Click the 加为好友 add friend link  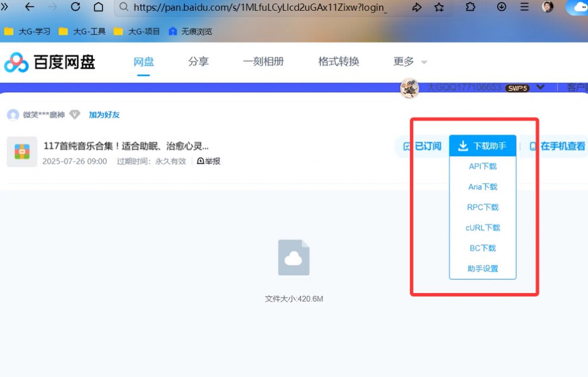tap(104, 114)
